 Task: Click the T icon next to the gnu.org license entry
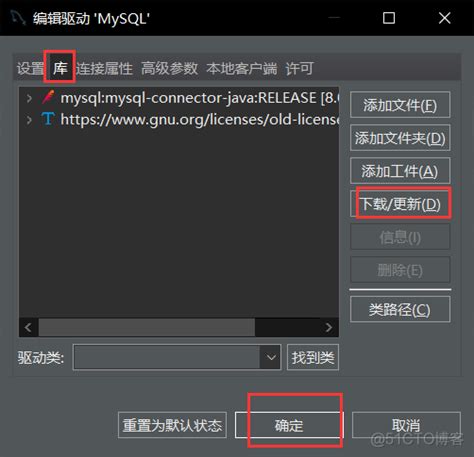click(x=48, y=119)
